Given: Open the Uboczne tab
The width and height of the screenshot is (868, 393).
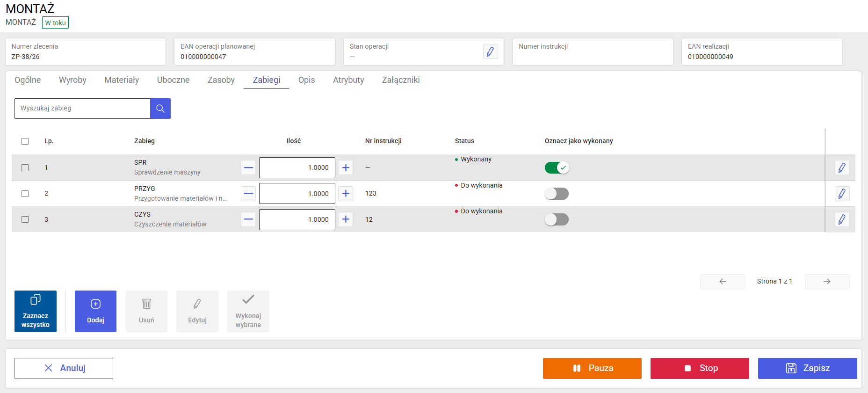Looking at the screenshot, I should point(173,80).
